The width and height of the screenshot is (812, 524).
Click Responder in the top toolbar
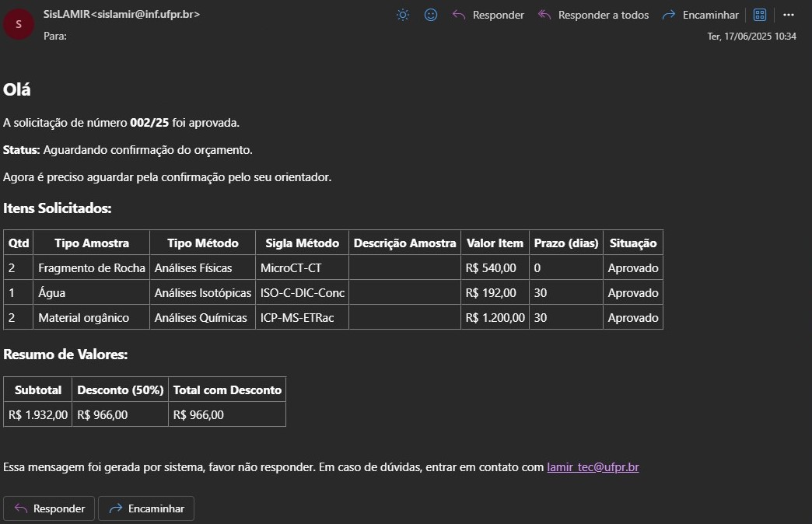tap(488, 15)
